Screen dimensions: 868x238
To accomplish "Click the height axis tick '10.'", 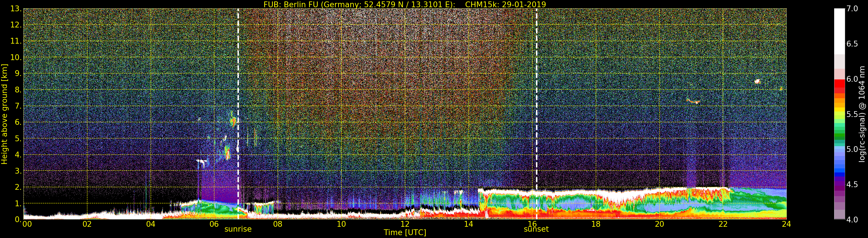I will (x=16, y=57).
